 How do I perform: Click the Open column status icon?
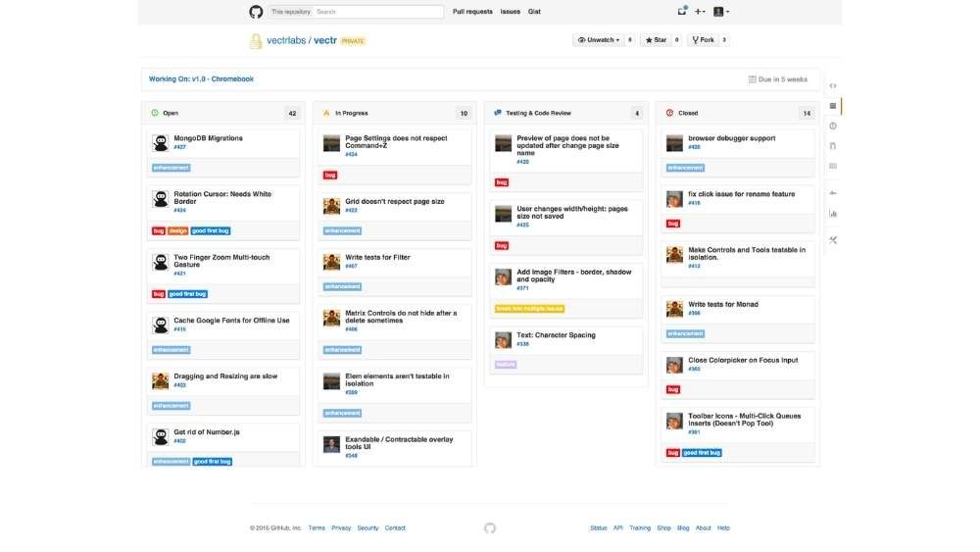(155, 113)
